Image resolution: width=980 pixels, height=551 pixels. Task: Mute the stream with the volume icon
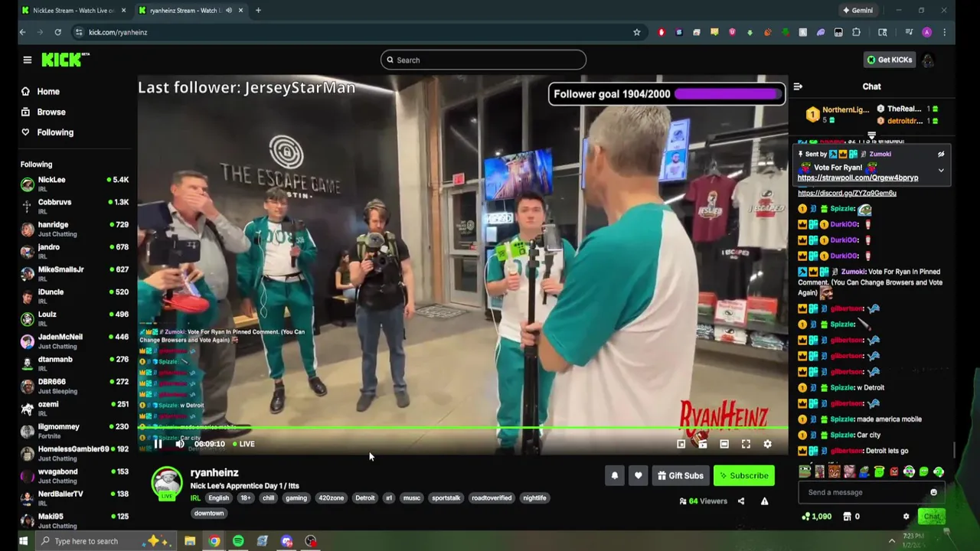click(180, 444)
